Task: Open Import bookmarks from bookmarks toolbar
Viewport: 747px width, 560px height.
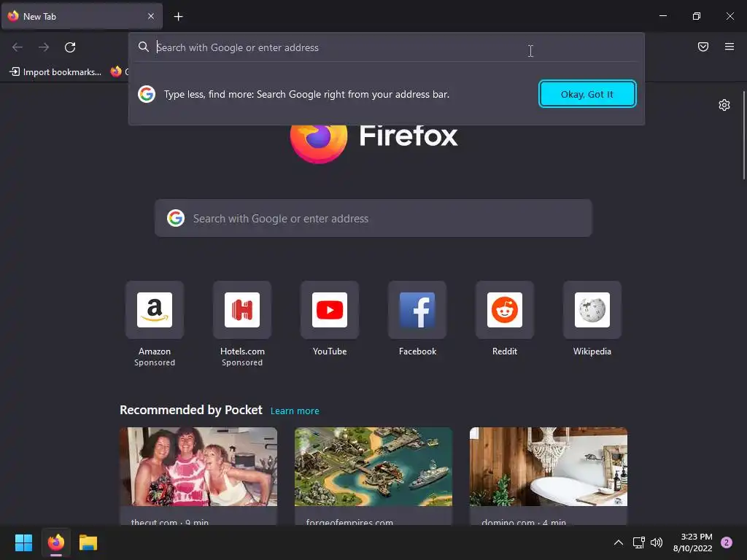Action: click(55, 72)
